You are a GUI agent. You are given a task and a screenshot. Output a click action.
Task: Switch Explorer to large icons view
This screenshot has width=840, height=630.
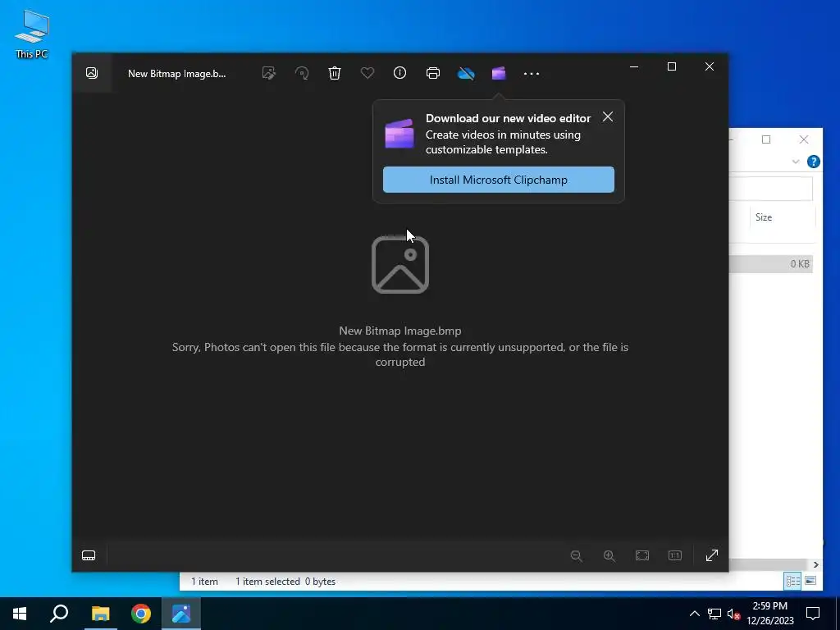[810, 581]
